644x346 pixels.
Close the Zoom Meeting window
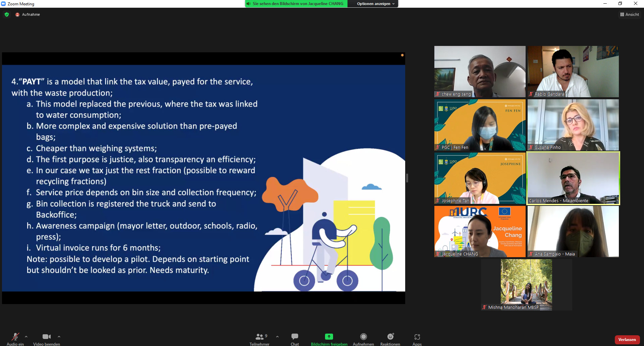click(x=636, y=4)
